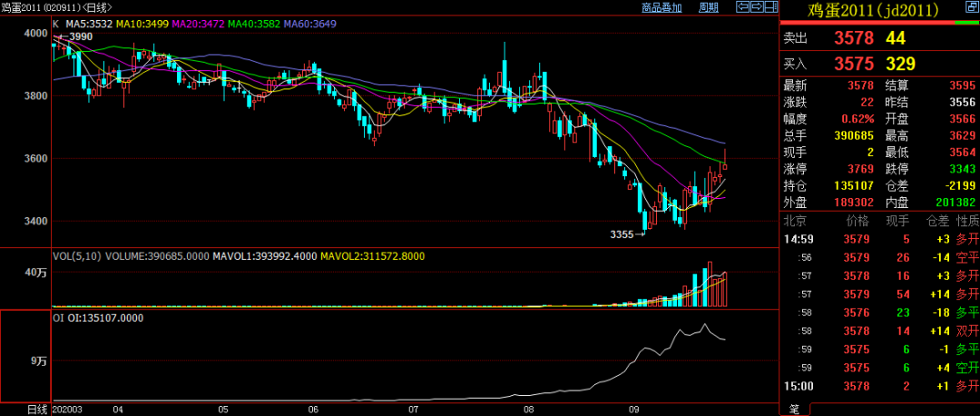Image resolution: width=980 pixels, height=416 pixels.
Task: Select the MA60:3649 indicator label
Action: point(310,25)
